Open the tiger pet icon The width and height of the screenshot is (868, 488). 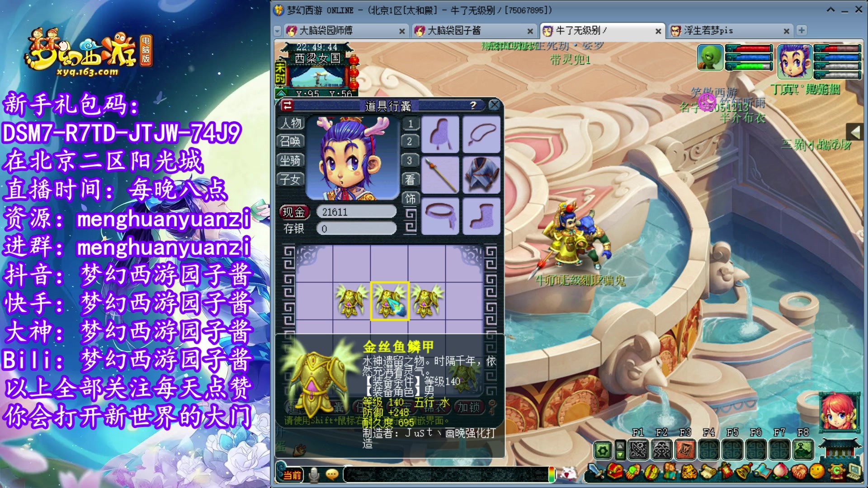[689, 473]
